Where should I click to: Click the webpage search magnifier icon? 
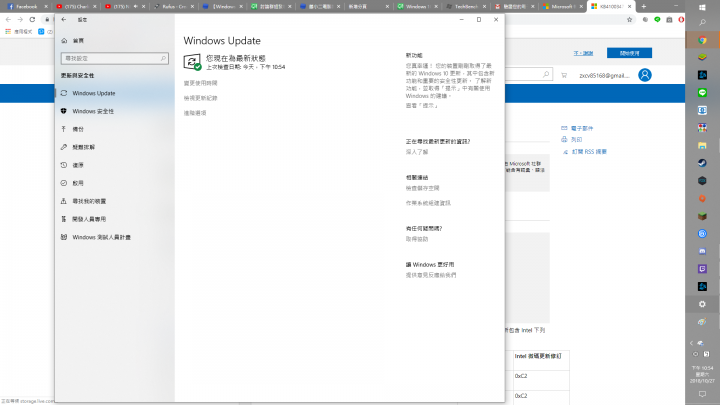tap(546, 74)
